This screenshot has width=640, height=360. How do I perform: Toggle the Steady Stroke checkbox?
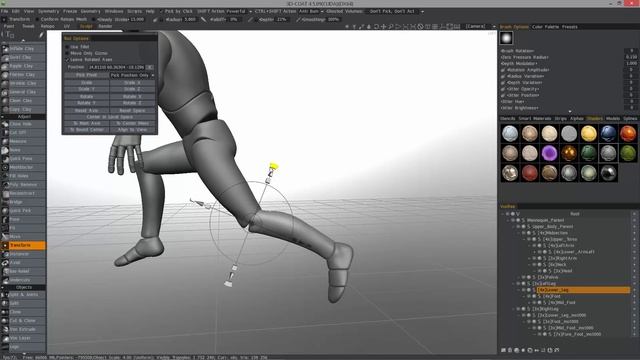94,19
